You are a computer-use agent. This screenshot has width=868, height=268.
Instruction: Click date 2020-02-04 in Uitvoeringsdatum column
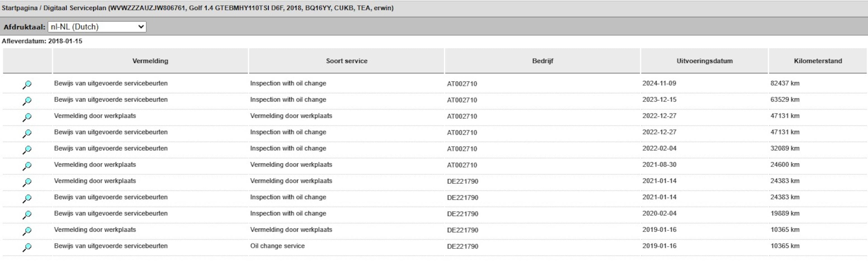pyautogui.click(x=659, y=213)
